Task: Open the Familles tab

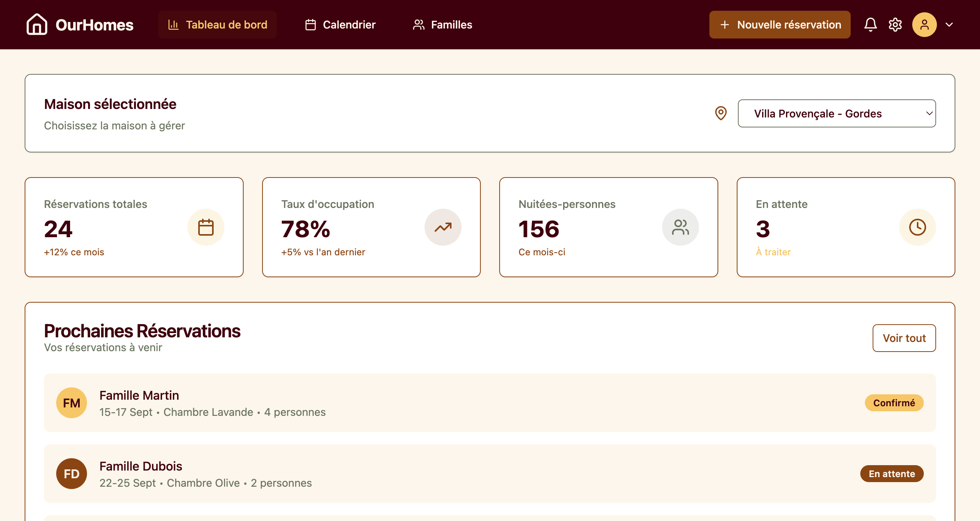Action: point(442,25)
